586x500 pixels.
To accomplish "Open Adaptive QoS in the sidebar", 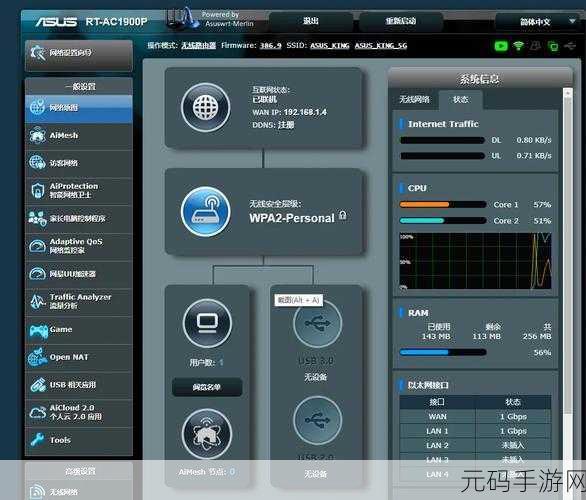I will pyautogui.click(x=79, y=246).
